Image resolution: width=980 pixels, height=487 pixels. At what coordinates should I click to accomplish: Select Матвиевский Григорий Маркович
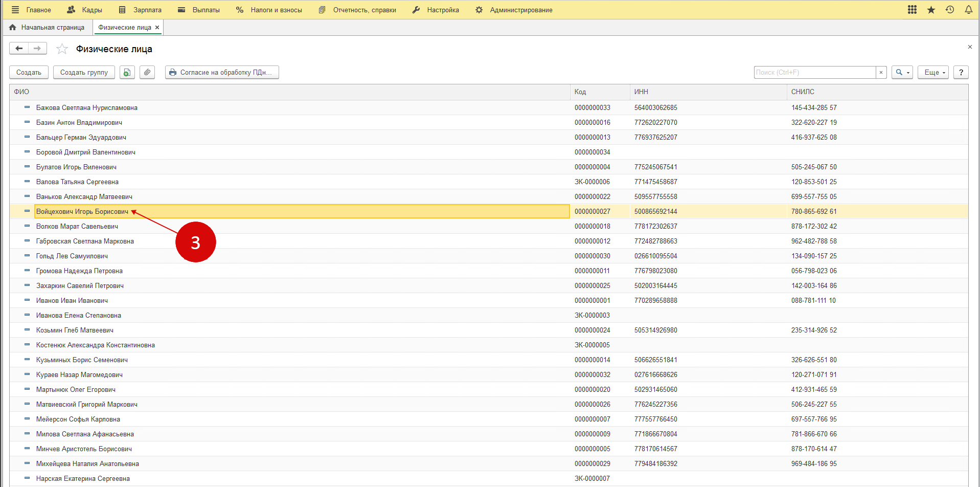tap(87, 404)
